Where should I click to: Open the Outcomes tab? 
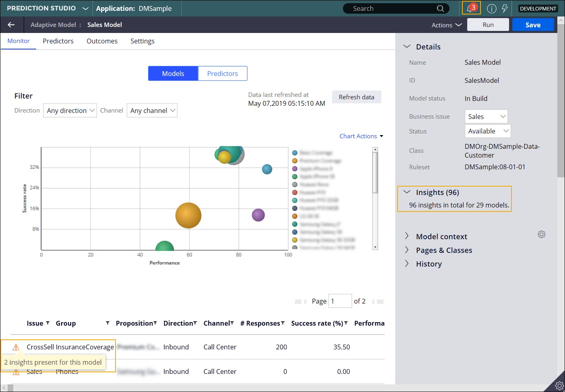102,41
